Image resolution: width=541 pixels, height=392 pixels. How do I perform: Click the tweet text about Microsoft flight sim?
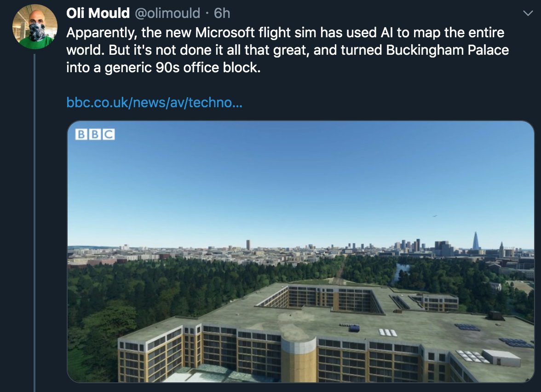288,50
